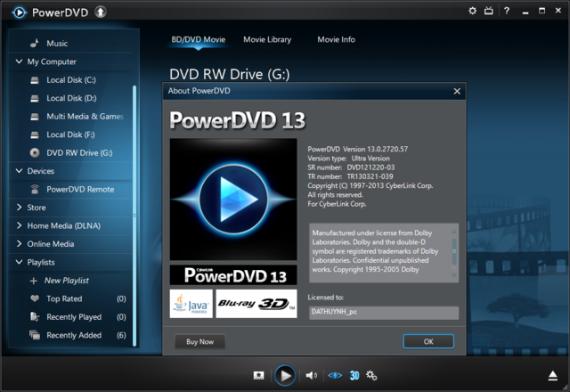Click the SR number DVD121220-03

370,167
